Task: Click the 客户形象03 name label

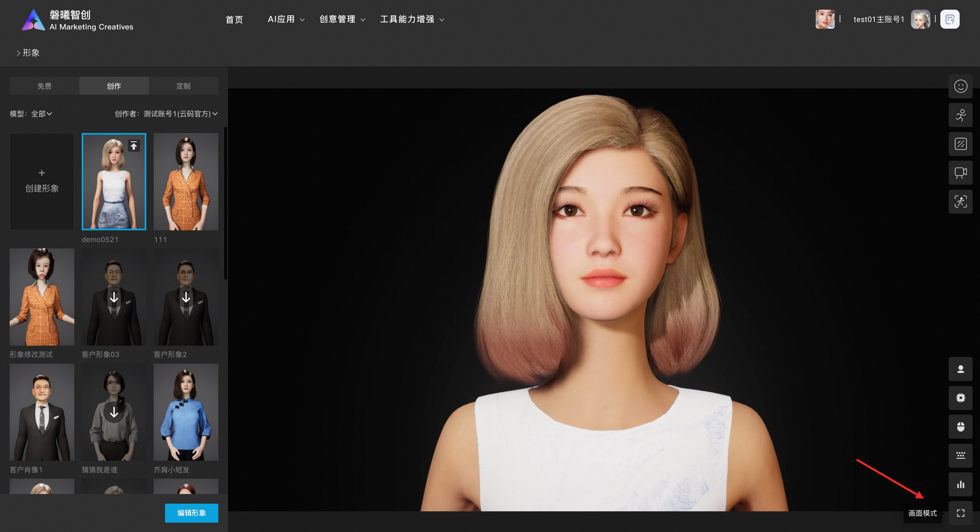Action: coord(100,355)
